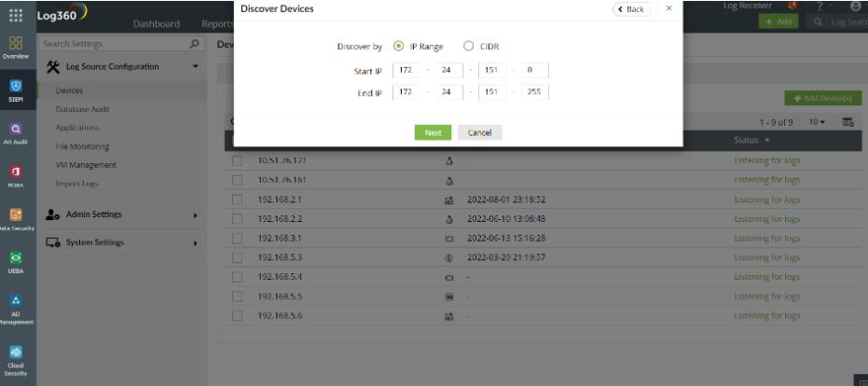Click the green Next button
The image size is (868, 386).
(x=433, y=133)
